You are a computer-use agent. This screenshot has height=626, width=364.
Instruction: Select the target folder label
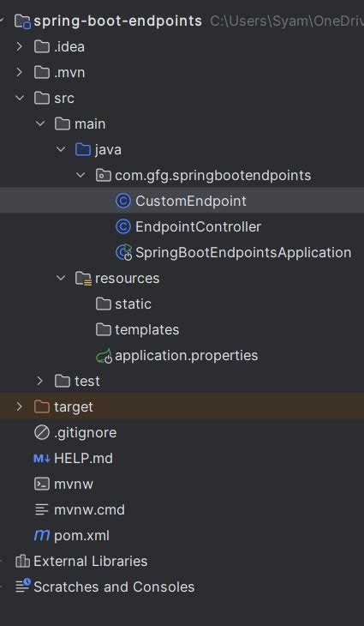(74, 407)
